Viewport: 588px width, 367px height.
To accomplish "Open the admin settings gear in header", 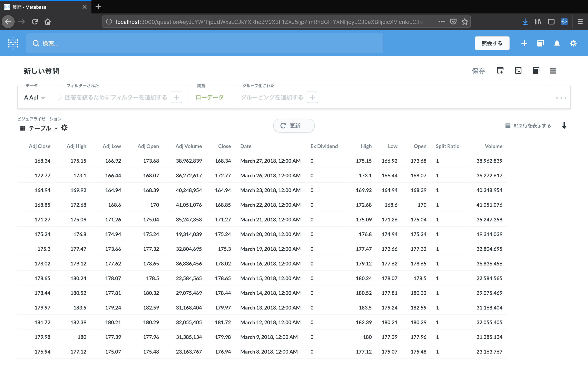I will point(573,43).
